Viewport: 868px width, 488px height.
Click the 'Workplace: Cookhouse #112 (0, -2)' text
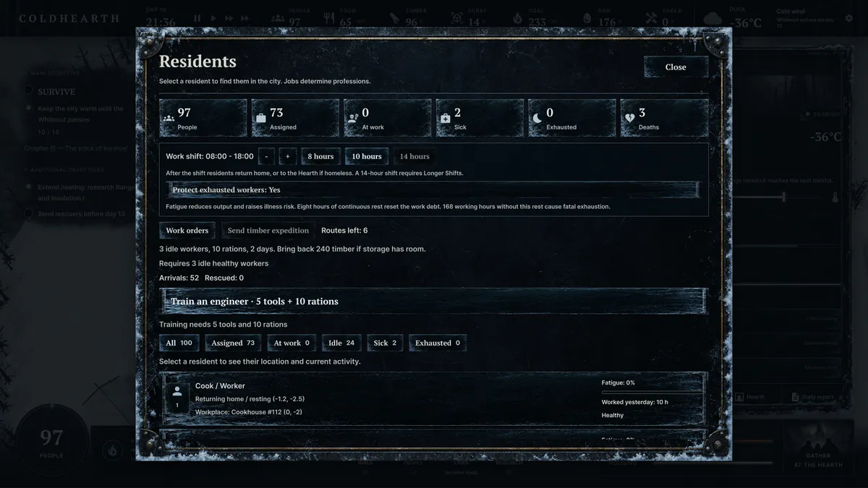249,412
